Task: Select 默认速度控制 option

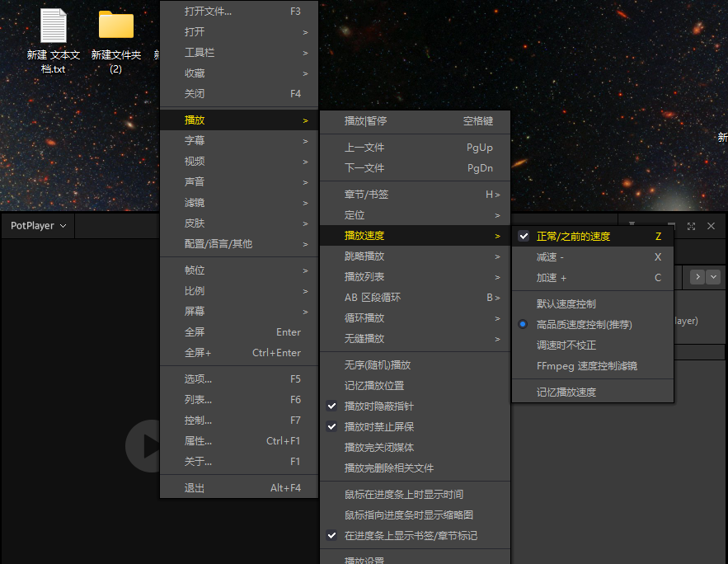Action: (x=593, y=304)
